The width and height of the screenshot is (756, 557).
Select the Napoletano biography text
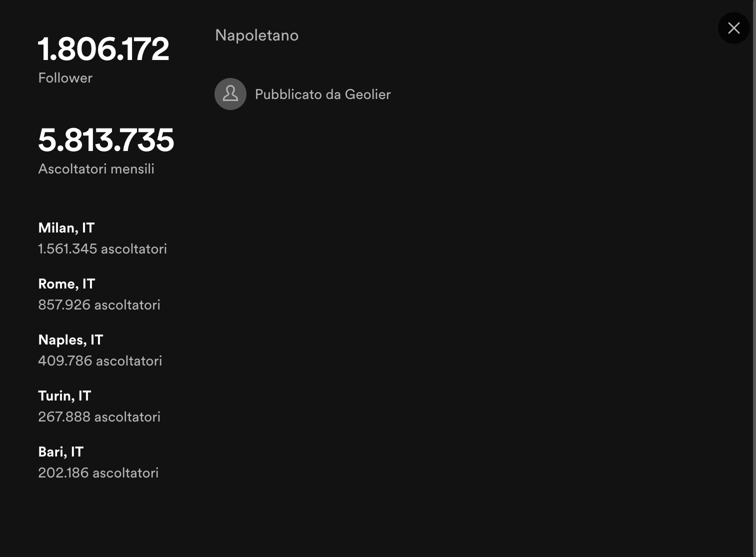click(256, 35)
